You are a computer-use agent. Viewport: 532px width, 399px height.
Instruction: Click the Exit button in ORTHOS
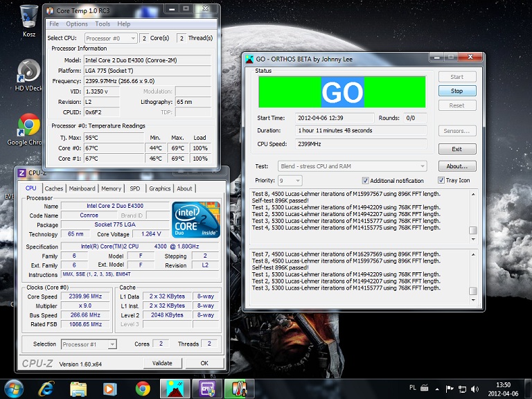pos(457,149)
